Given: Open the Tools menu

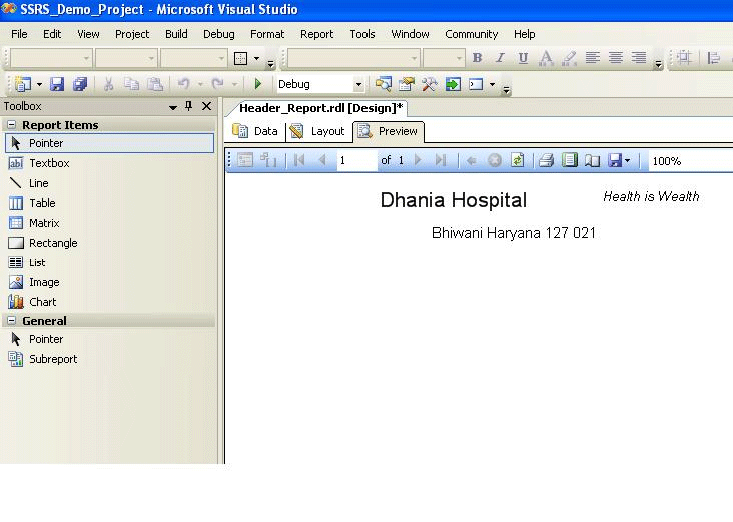Looking at the screenshot, I should pyautogui.click(x=362, y=34).
